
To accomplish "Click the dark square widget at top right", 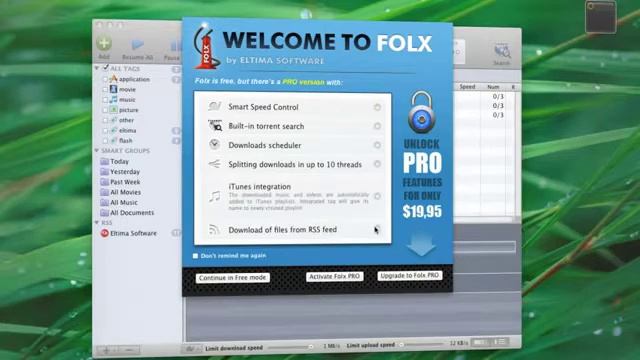I will [x=600, y=17].
